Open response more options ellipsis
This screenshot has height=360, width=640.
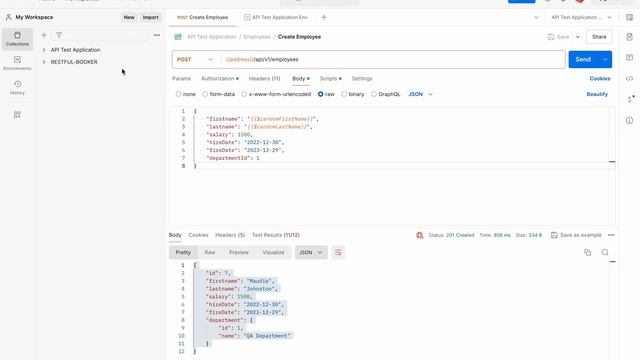[611, 235]
